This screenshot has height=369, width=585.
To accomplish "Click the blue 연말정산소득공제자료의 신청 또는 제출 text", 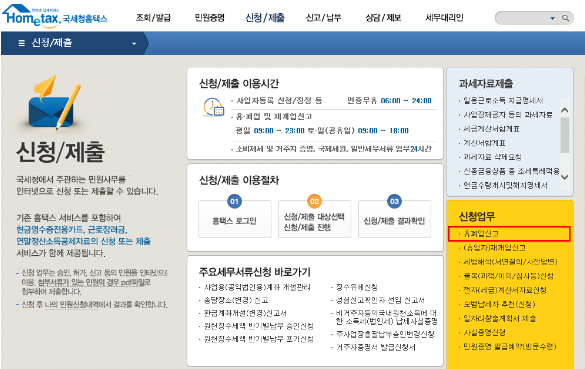I will (x=83, y=241).
